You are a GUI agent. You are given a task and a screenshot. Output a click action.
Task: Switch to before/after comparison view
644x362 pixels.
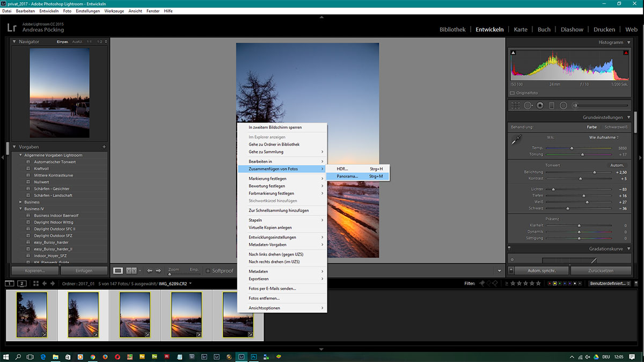[x=131, y=271]
